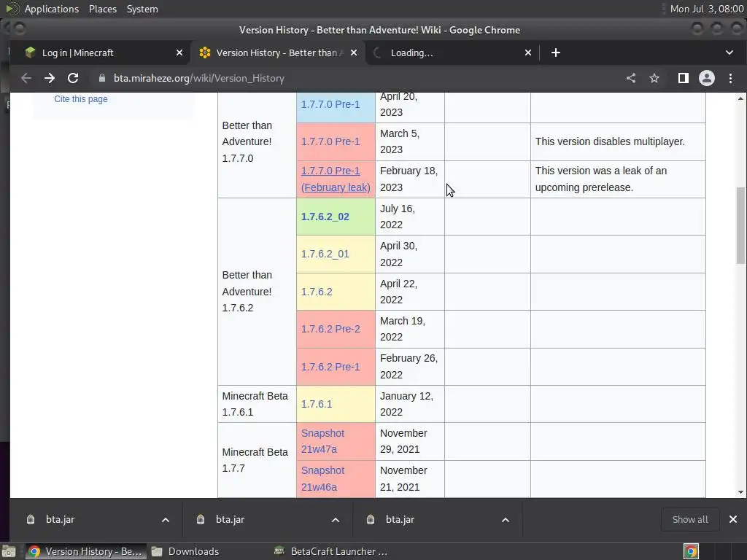Open the Downloads taskbar window
This screenshot has width=747, height=560.
(186, 551)
